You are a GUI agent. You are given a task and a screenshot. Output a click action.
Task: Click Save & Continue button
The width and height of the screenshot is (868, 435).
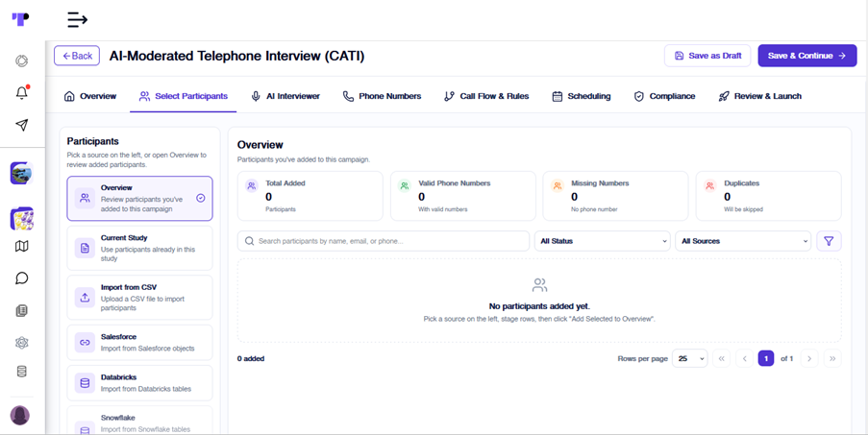tap(807, 56)
